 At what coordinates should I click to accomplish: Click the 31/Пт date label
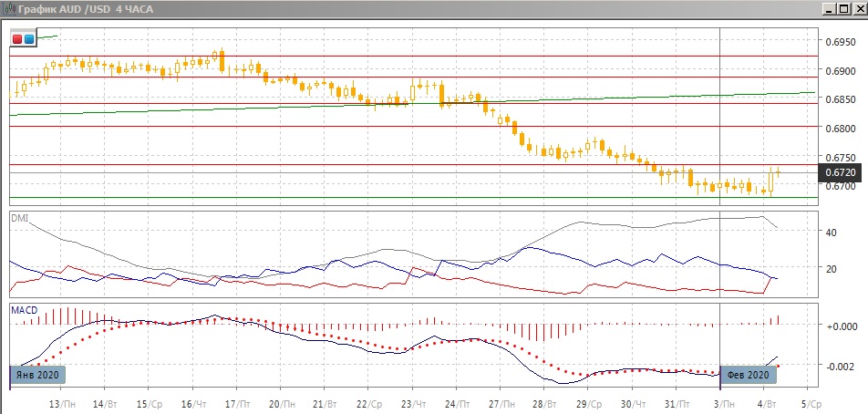676,402
